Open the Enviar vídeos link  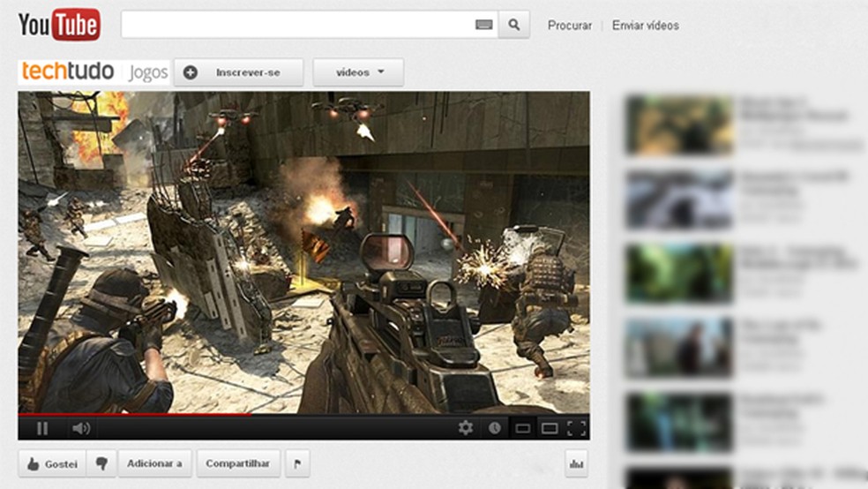tap(646, 26)
